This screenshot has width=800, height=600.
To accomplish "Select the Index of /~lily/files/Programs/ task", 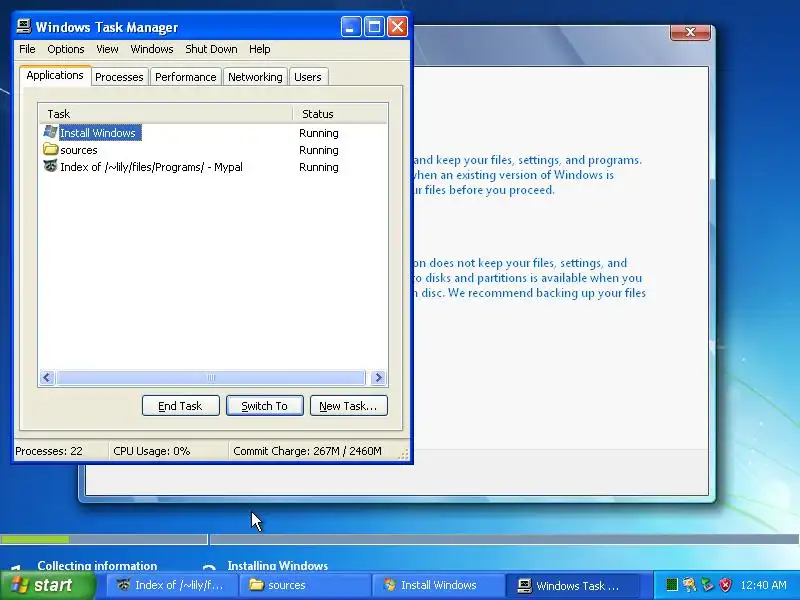I will point(213,167).
